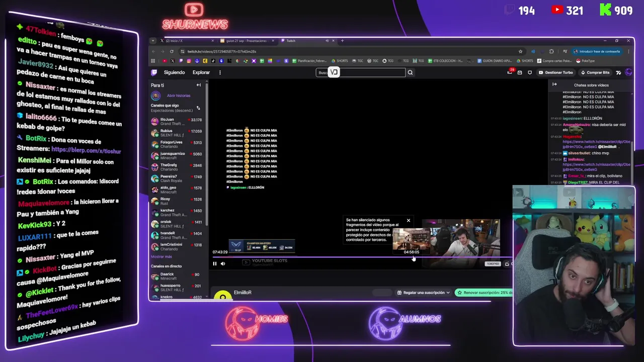Close the muted-segments notice

[409, 220]
